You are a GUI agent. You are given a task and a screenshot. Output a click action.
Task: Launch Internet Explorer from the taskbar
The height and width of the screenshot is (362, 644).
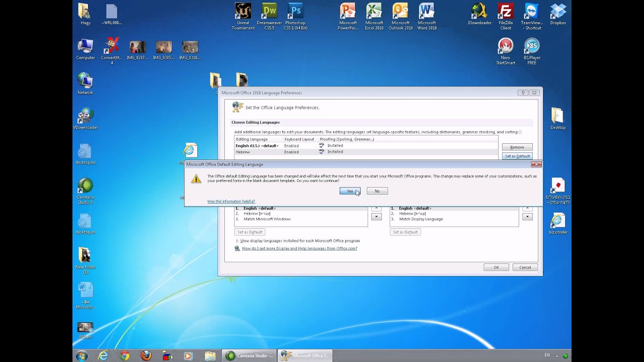coord(103,356)
